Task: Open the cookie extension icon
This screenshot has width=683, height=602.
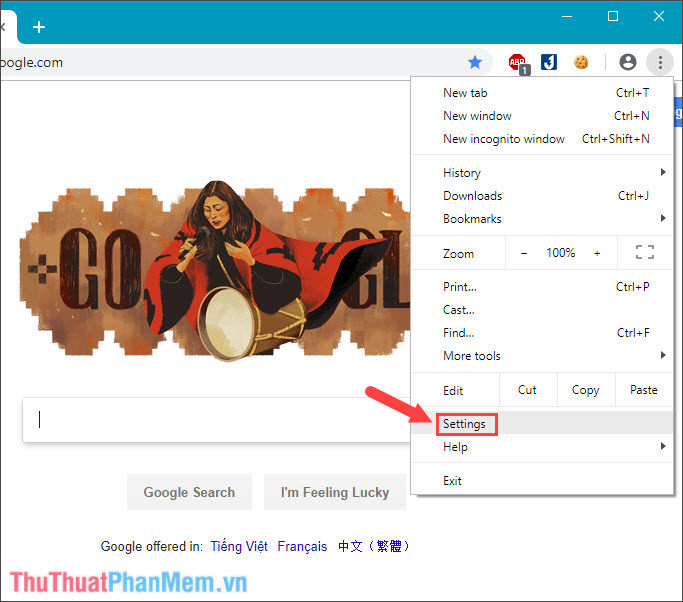Action: pyautogui.click(x=581, y=62)
